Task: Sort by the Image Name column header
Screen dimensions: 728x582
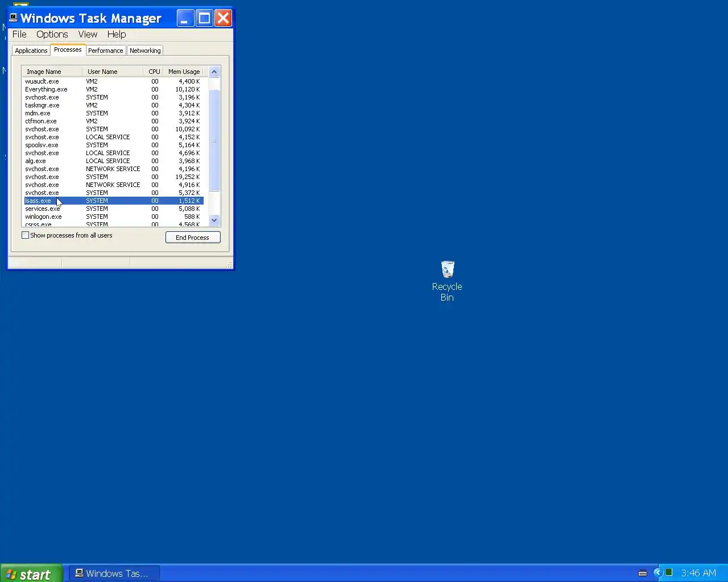Action: (52, 72)
